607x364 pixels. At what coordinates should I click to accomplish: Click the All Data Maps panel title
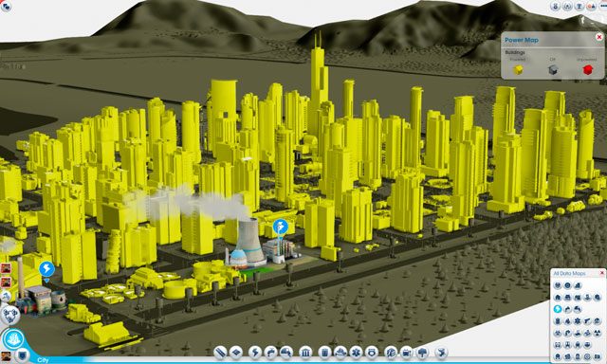click(569, 273)
